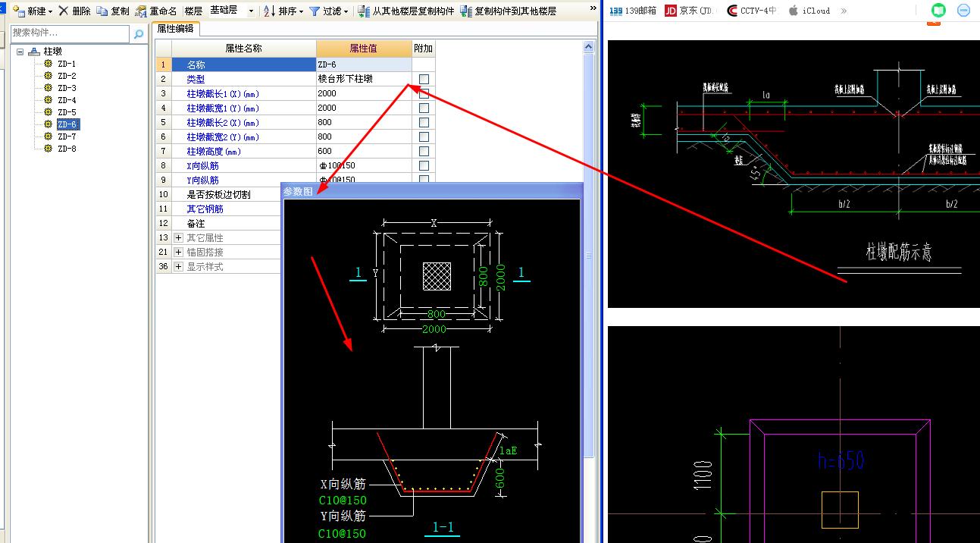The height and width of the screenshot is (543, 980).
Task: Click the 附加 column header
Action: tap(424, 49)
